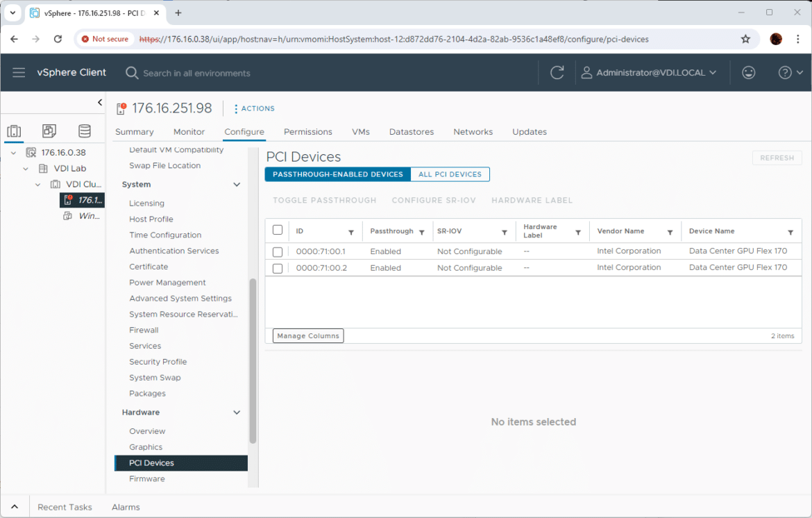Select the Hosts and Clusters inventory icon

(14, 131)
